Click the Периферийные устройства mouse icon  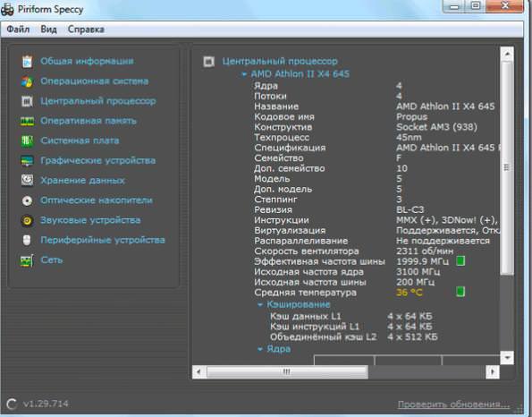27,240
